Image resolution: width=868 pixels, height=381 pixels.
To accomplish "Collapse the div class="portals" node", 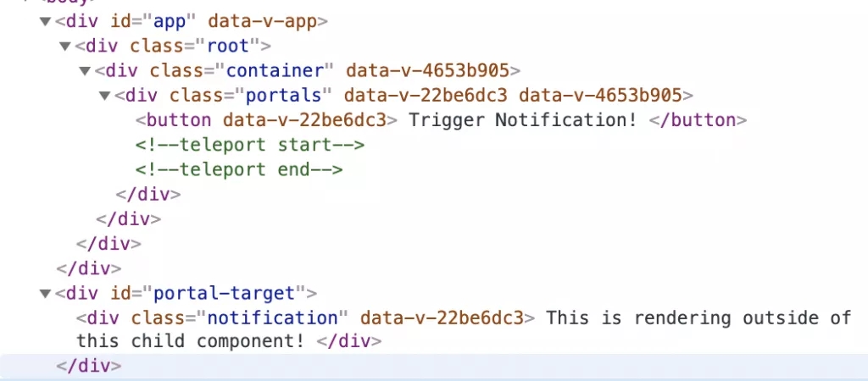I will [104, 96].
